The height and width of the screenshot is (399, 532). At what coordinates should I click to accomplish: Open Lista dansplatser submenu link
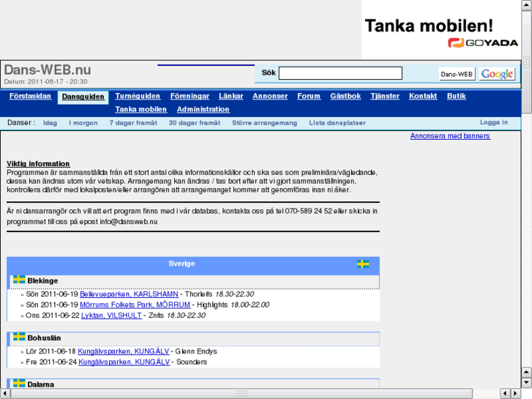[x=337, y=123]
